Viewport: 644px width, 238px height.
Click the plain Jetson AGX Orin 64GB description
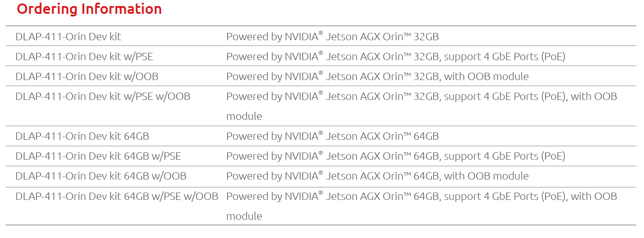pyautogui.click(x=333, y=136)
